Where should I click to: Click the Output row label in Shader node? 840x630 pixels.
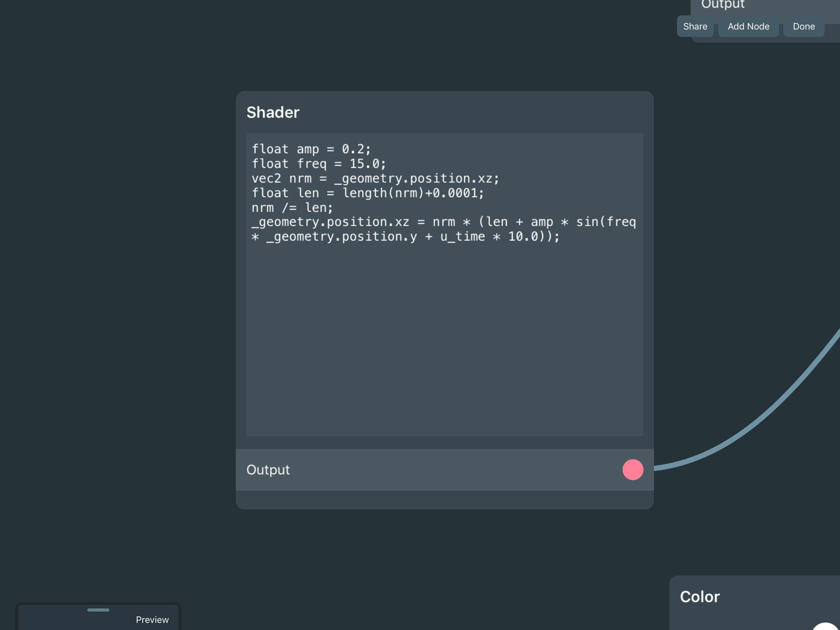[x=268, y=470]
